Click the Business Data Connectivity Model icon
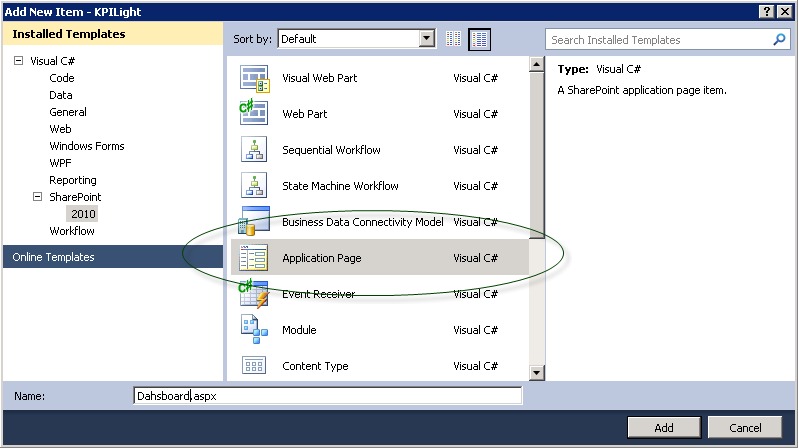Viewport: 798px width, 448px height. pyautogui.click(x=254, y=221)
